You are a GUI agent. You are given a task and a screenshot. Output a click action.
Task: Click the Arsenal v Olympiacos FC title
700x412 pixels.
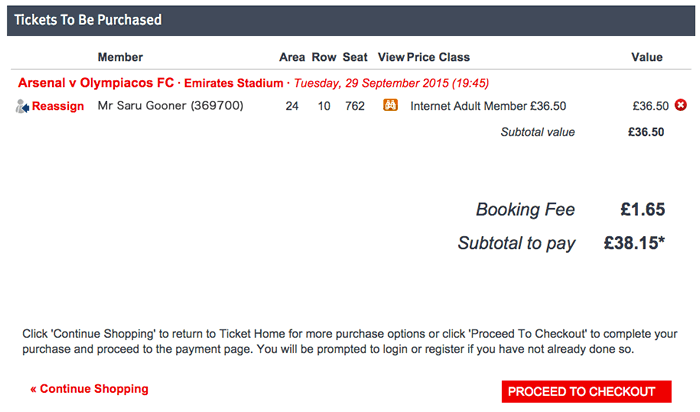pyautogui.click(x=96, y=83)
